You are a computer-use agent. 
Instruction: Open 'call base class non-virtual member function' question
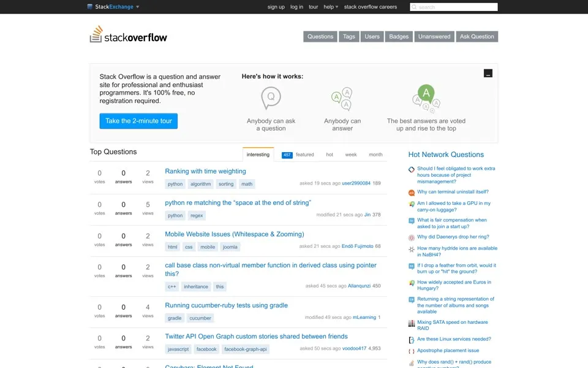click(271, 269)
